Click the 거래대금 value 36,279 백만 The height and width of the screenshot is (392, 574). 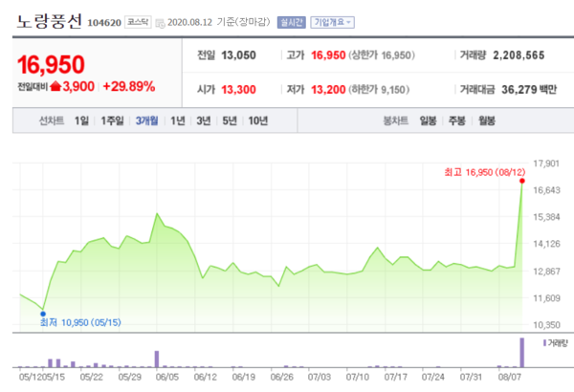[529, 89]
